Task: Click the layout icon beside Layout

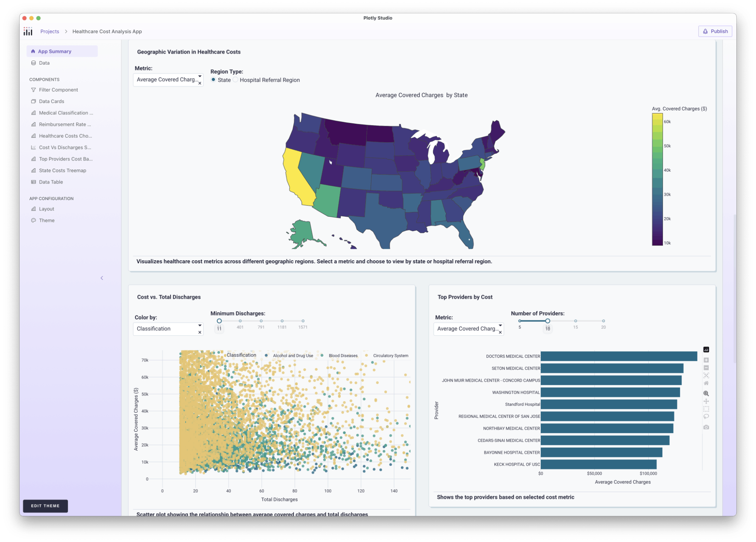Action: point(33,209)
